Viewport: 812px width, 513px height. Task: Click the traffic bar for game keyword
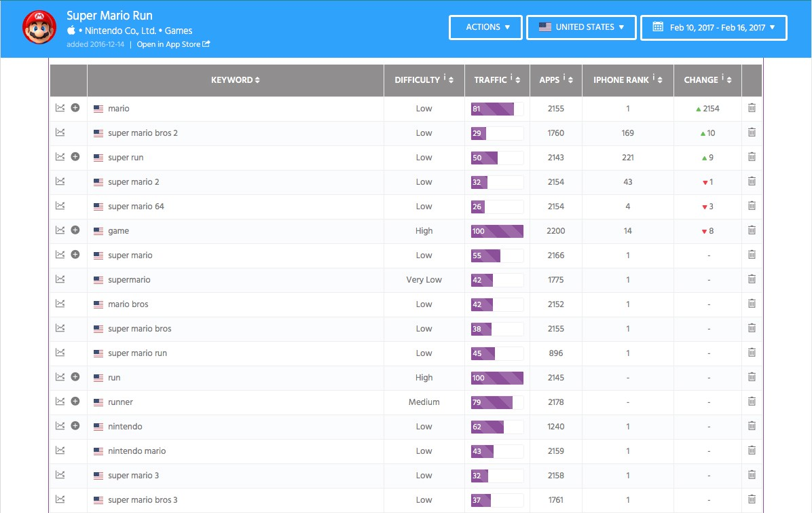tap(497, 231)
